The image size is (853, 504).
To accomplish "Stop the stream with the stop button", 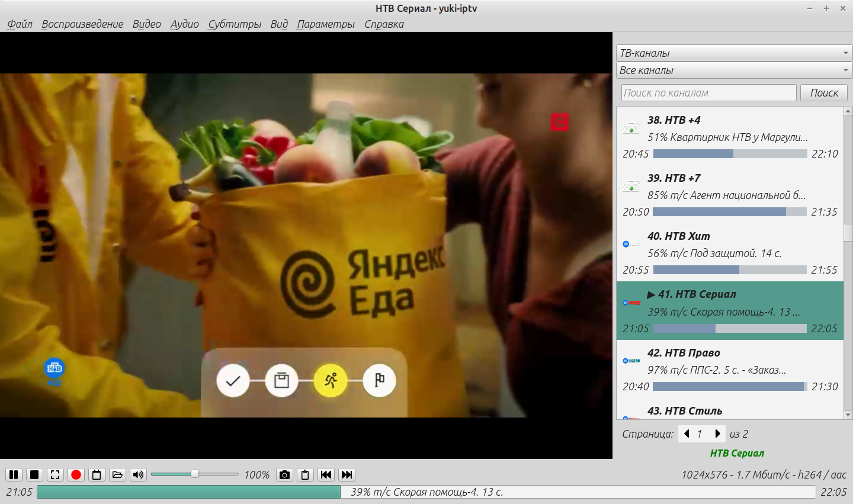I will 34,474.
